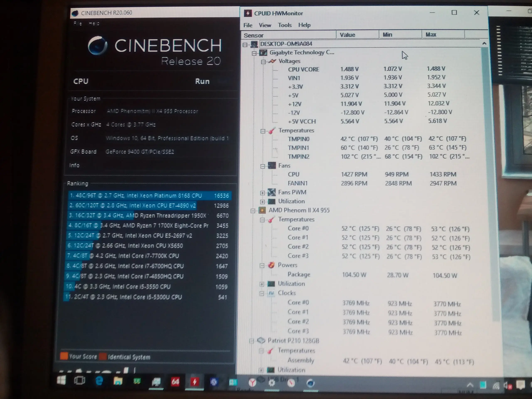Collapse the AMD Phenom II X4 955 node

coord(253,211)
